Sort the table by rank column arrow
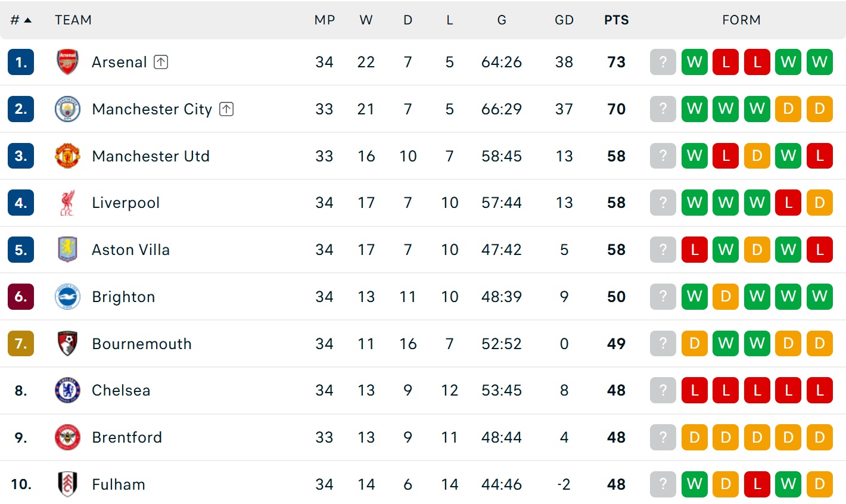 [27, 20]
